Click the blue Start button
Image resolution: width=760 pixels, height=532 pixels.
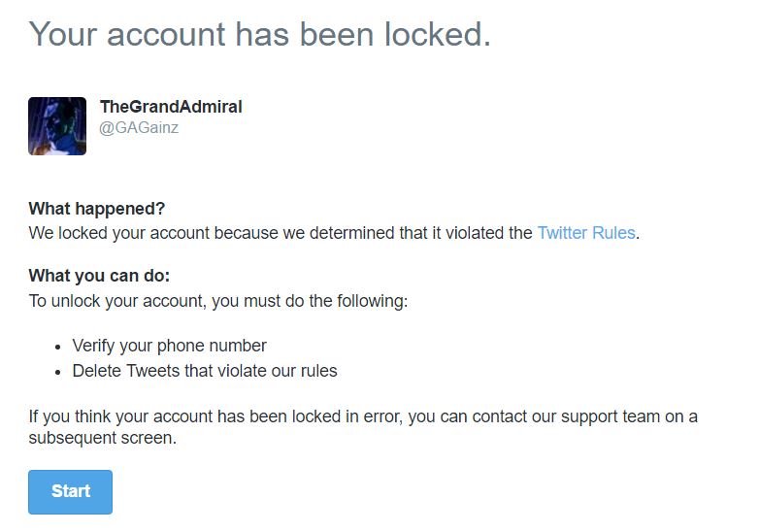[x=70, y=492]
